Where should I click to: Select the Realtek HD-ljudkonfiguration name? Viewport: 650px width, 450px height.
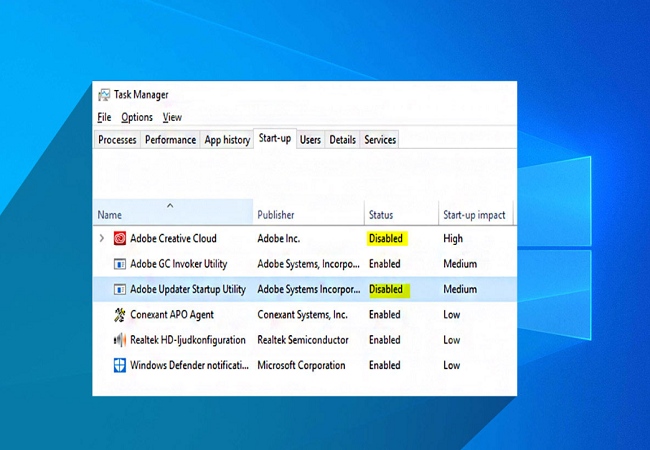188,340
